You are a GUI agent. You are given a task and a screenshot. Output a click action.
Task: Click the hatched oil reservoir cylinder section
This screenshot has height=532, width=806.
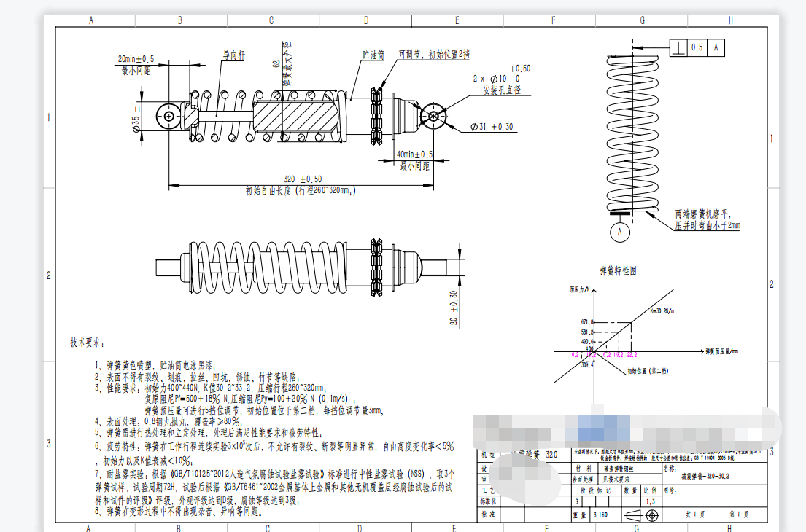[296, 116]
